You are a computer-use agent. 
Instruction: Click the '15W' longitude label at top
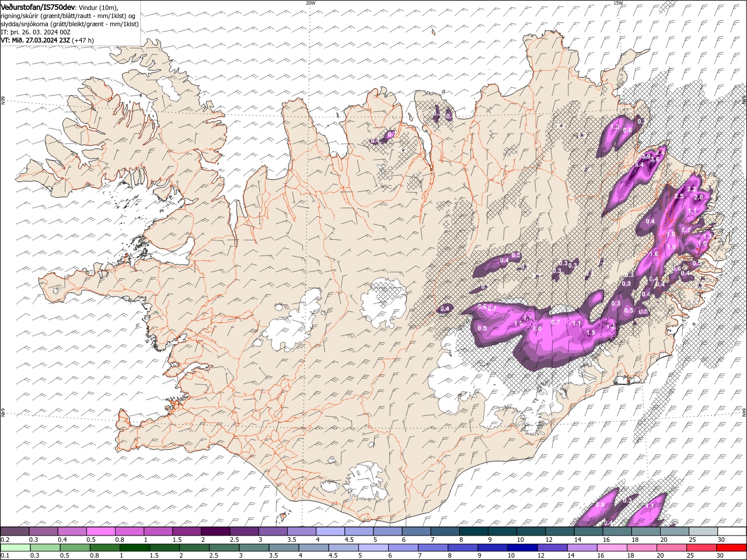point(617,3)
